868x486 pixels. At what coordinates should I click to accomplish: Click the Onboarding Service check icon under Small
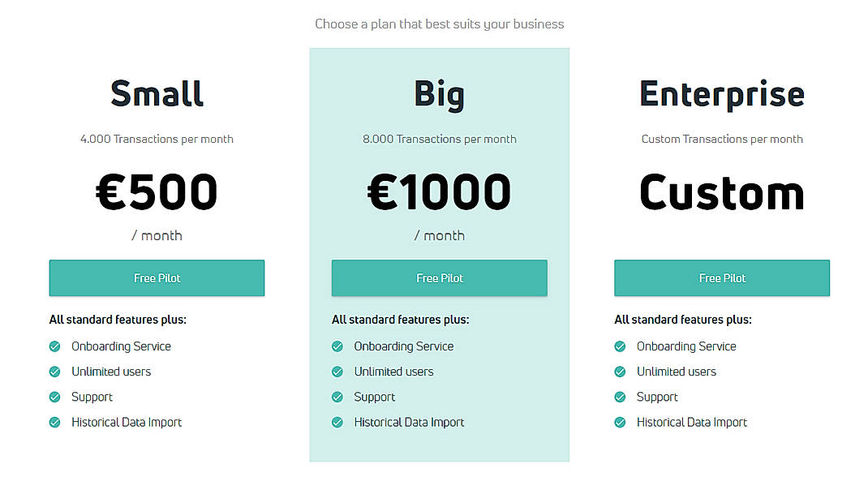click(x=54, y=346)
